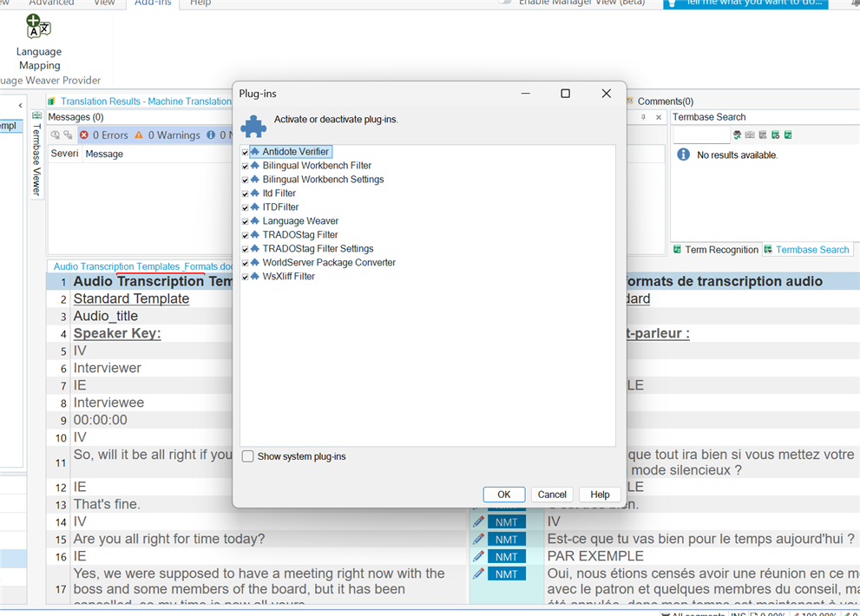
Task: Maximize the Plug-ins dialog window
Action: coord(566,93)
